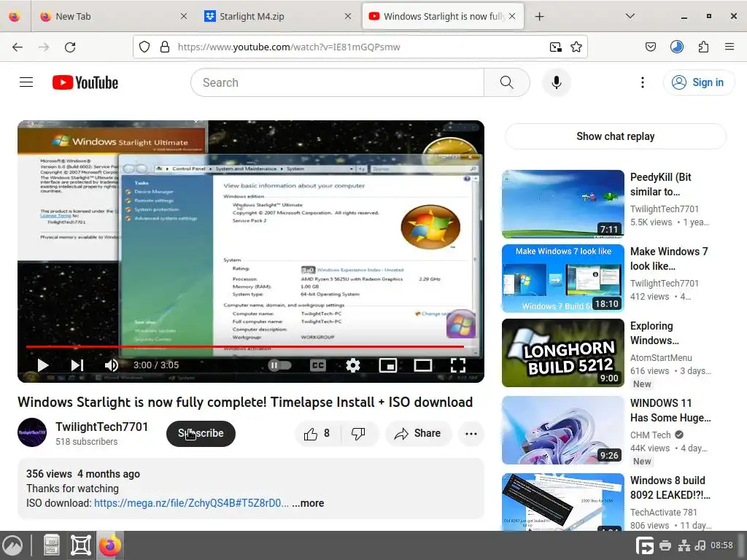Play the video
The height and width of the screenshot is (560, 747).
[x=43, y=365]
